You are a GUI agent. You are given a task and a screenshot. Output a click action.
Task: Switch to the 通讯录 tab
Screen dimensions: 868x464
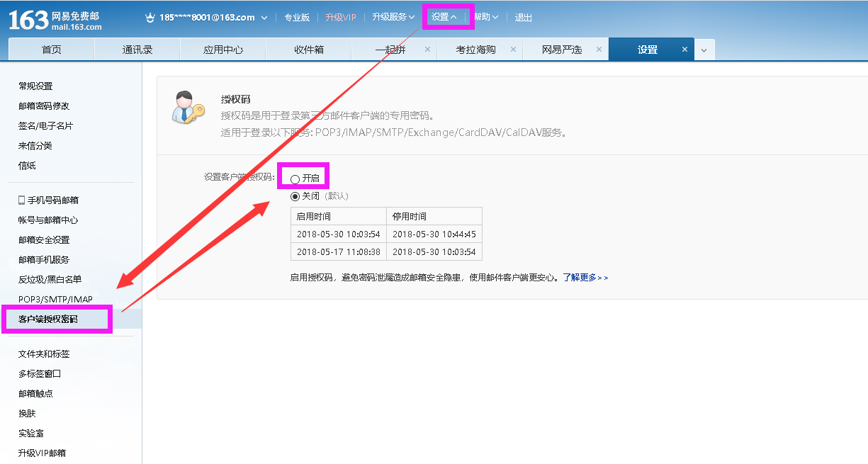click(x=137, y=50)
